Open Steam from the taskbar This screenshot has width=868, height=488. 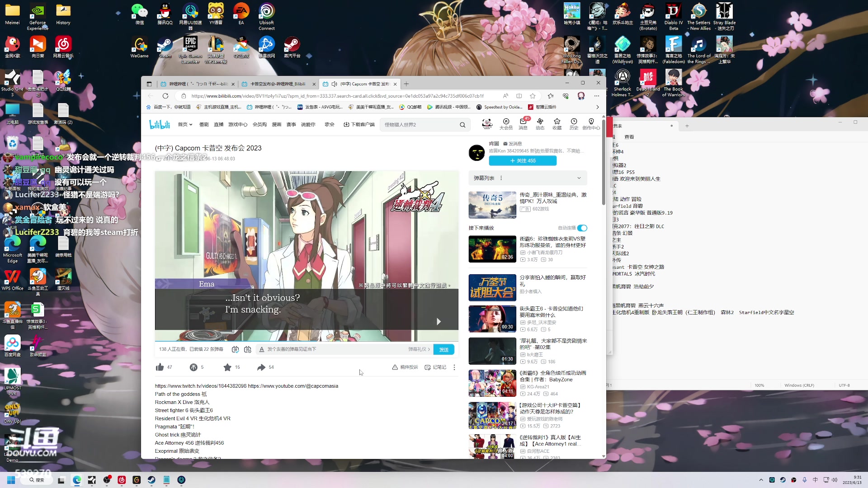(151, 480)
